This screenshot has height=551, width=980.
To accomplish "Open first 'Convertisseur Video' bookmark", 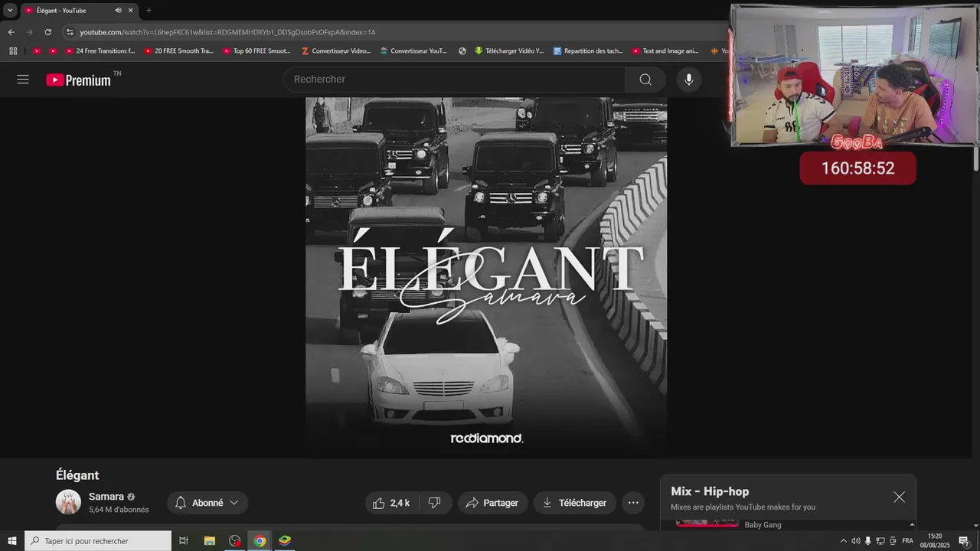I will coord(336,51).
